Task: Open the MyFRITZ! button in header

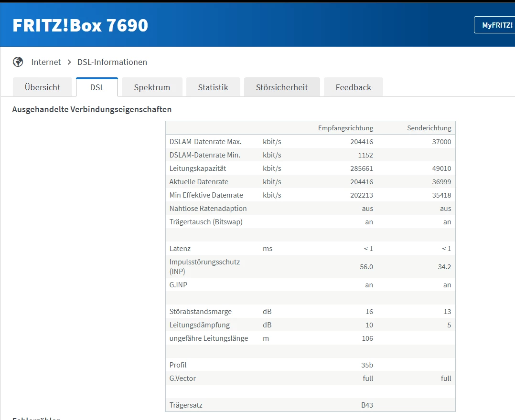Action: click(494, 25)
